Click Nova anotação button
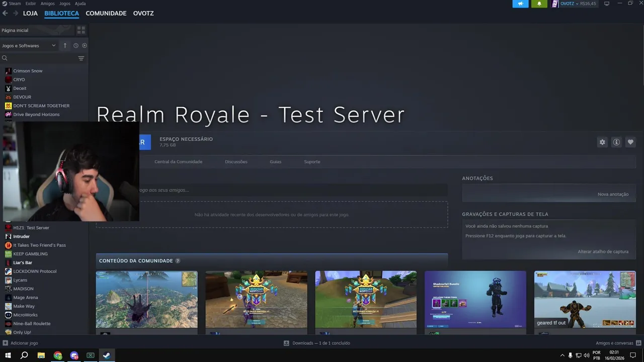Screen dimensions: 644x362 (x=613, y=194)
